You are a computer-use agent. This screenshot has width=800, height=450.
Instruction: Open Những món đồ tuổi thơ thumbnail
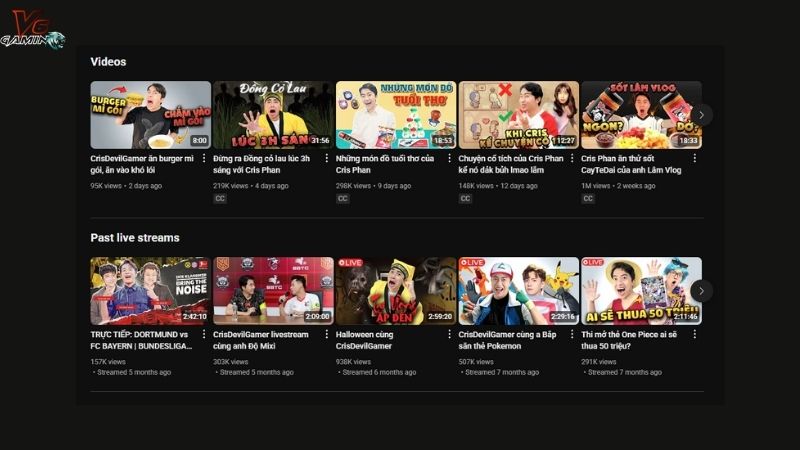point(396,115)
